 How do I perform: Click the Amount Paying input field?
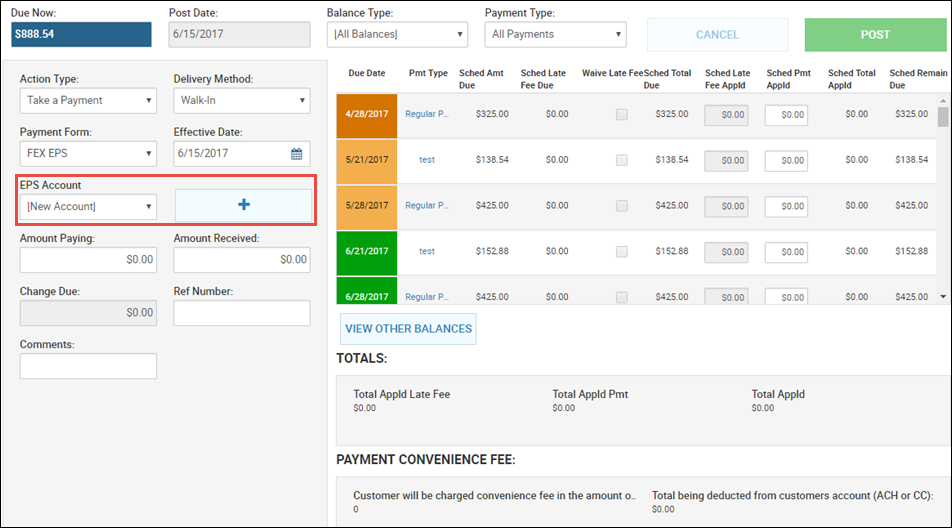[88, 260]
